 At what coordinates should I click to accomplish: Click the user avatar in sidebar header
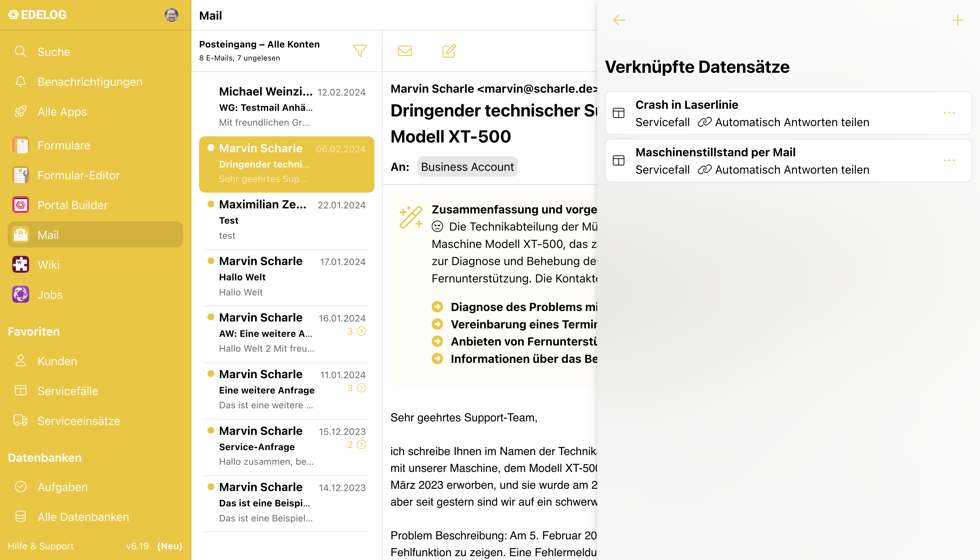(171, 15)
